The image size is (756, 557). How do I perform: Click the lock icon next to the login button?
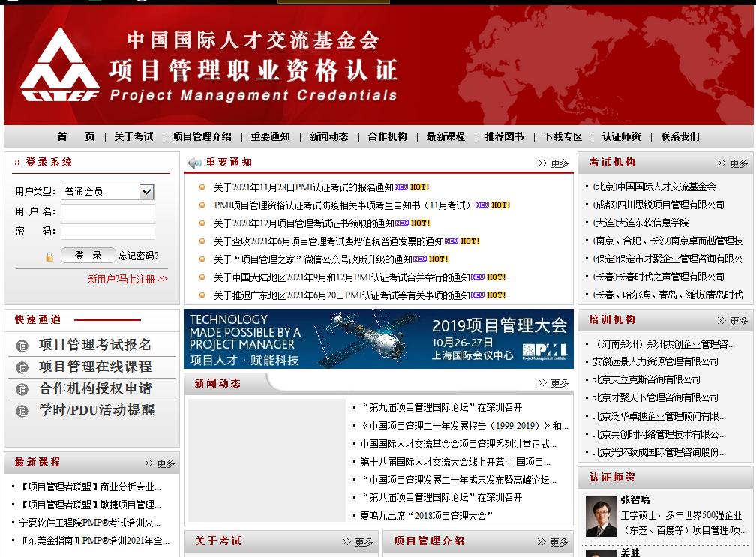(48, 256)
